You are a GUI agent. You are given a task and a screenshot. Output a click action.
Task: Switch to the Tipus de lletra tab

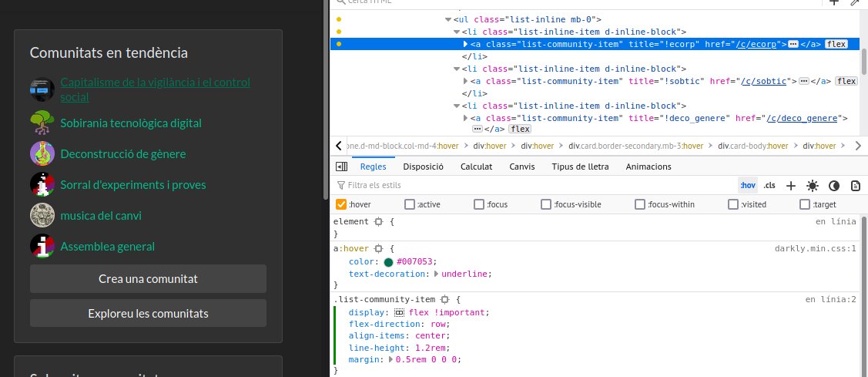tap(580, 167)
